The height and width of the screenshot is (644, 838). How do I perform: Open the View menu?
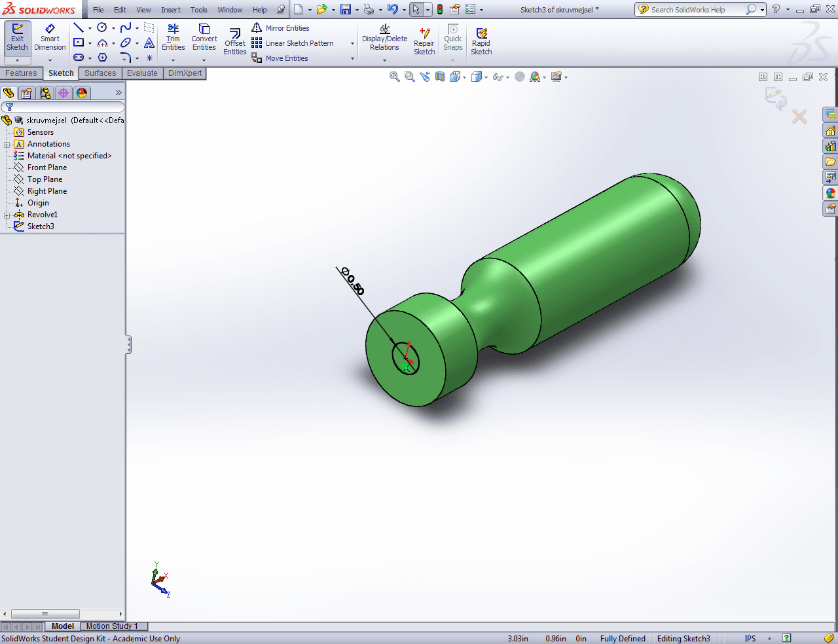(143, 10)
